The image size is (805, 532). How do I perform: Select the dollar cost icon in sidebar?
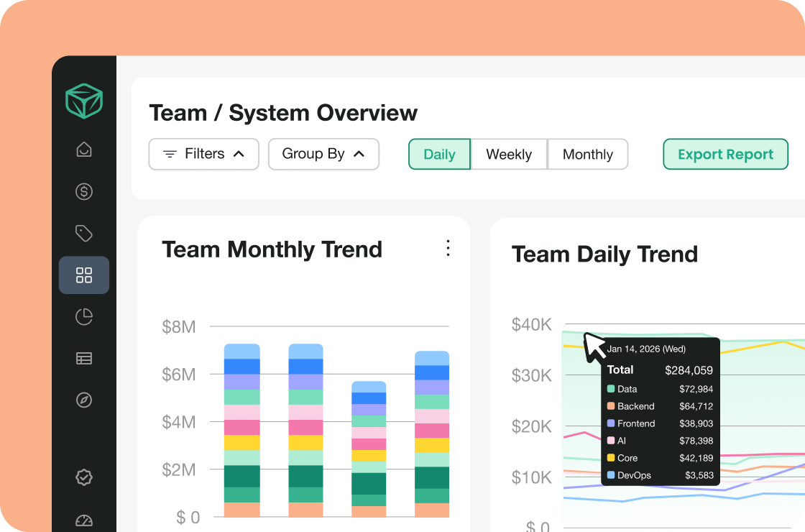click(84, 191)
